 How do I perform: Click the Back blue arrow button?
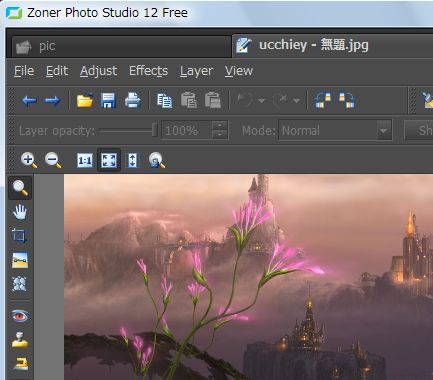(29, 100)
